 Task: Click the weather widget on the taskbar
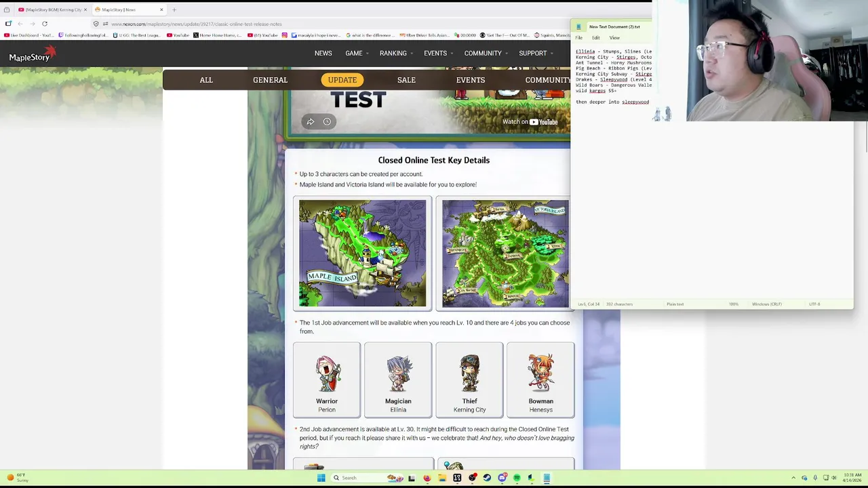16,478
